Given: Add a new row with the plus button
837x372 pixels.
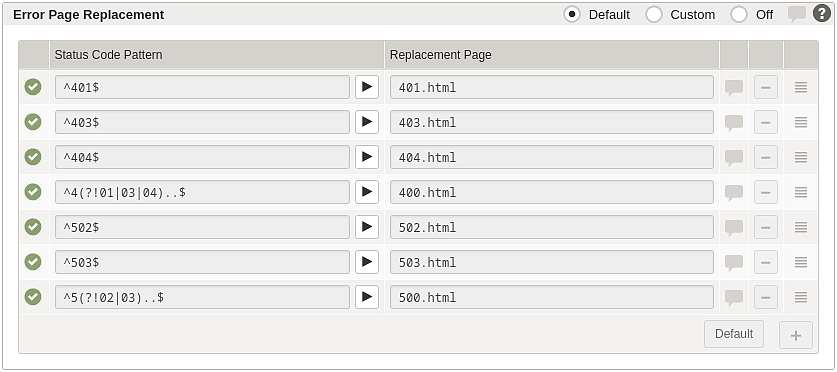Looking at the screenshot, I should click(796, 335).
